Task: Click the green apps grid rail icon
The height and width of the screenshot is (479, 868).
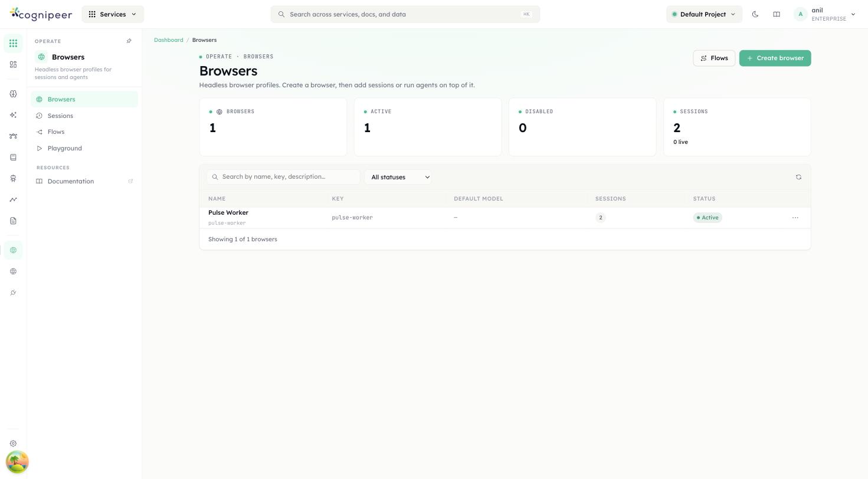Action: (x=13, y=44)
